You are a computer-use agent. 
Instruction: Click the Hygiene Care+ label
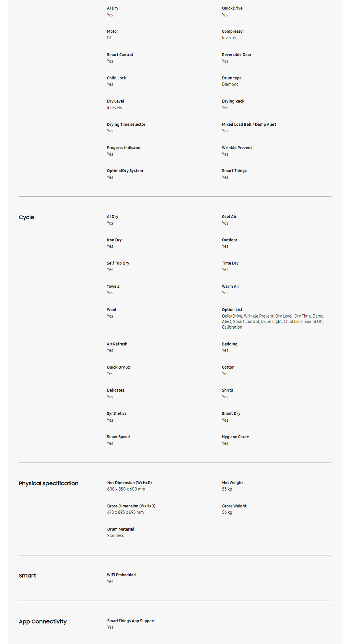click(x=235, y=437)
